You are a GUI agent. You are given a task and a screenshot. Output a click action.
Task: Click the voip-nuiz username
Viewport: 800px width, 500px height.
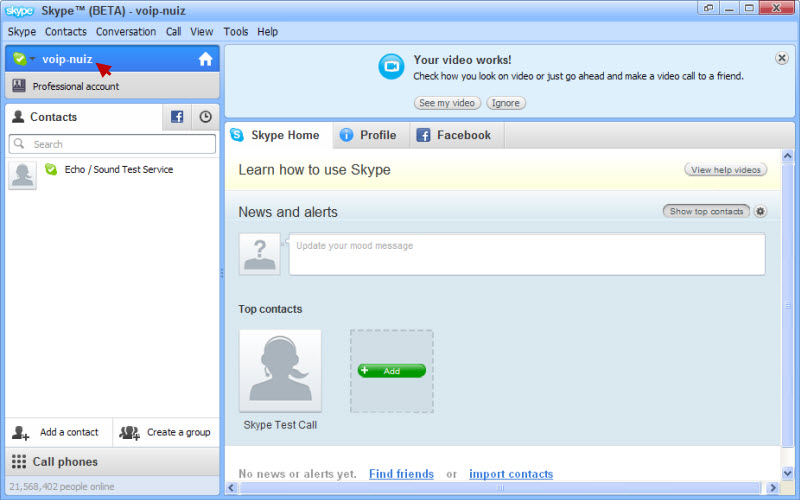click(67, 59)
